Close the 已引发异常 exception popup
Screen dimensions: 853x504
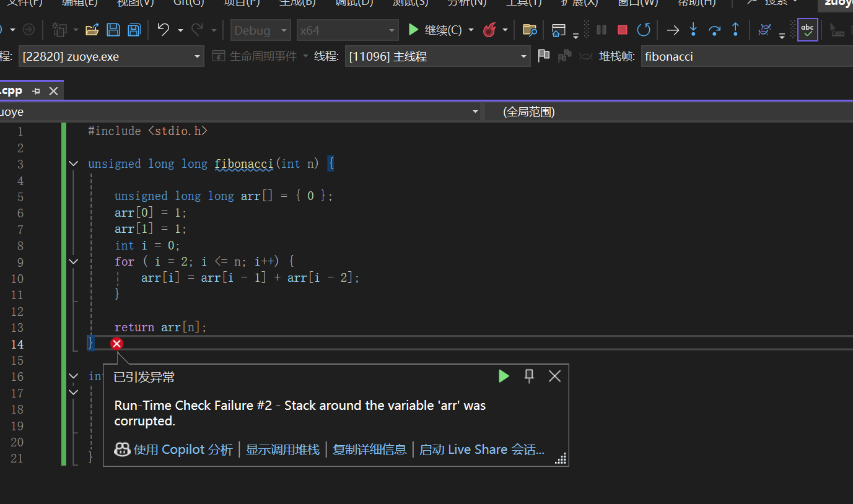(x=554, y=376)
